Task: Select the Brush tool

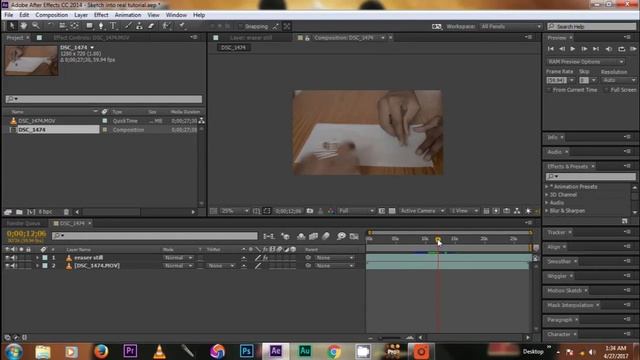Action: [x=128, y=26]
